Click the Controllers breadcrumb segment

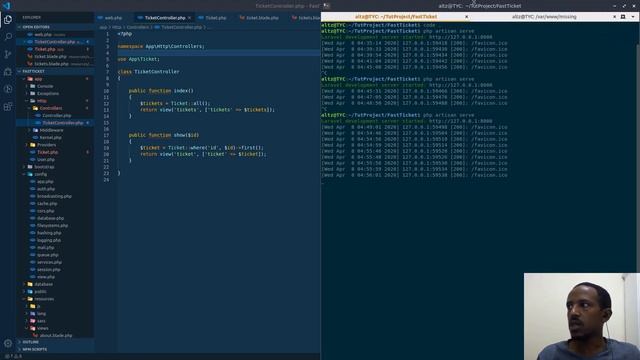tap(138, 27)
